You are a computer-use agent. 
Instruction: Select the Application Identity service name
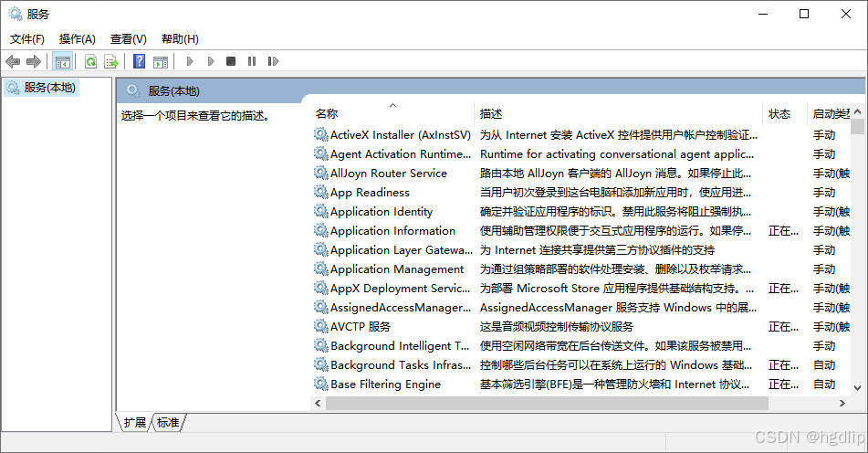pos(382,212)
